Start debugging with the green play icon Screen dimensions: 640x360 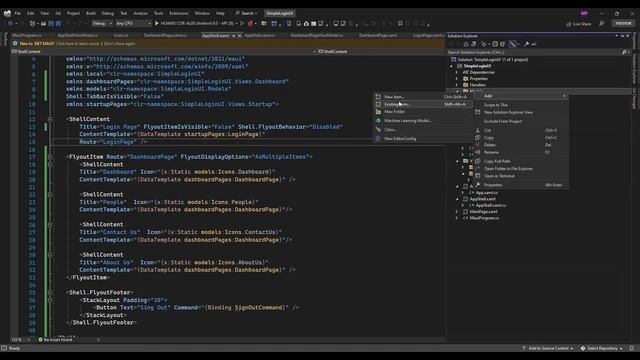(x=157, y=24)
